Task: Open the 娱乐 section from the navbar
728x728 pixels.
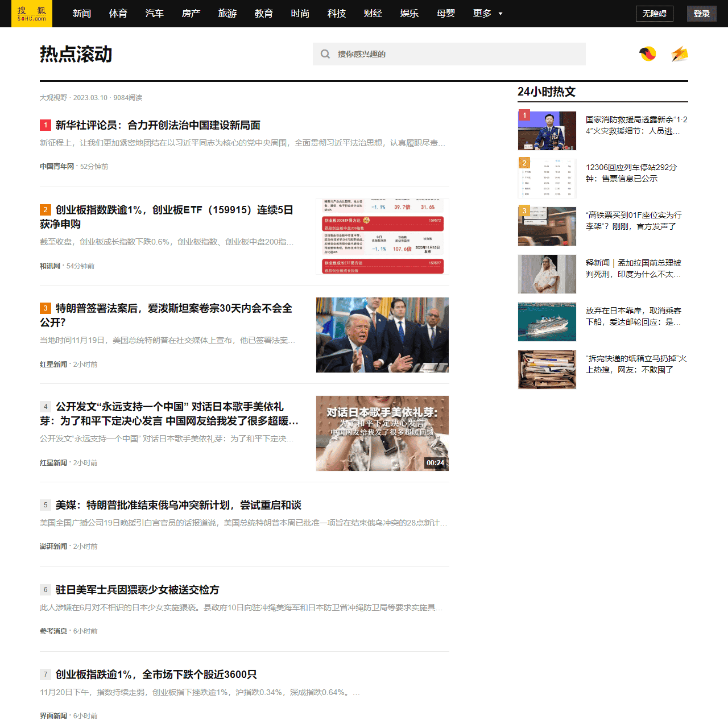Action: tap(409, 13)
